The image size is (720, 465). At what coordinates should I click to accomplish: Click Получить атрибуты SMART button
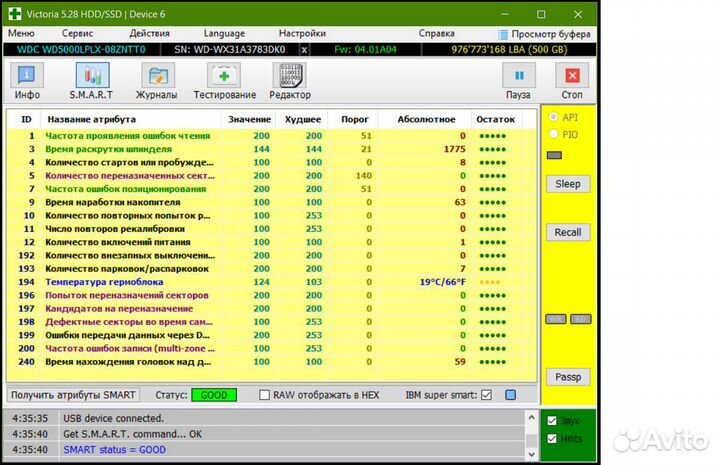73,395
